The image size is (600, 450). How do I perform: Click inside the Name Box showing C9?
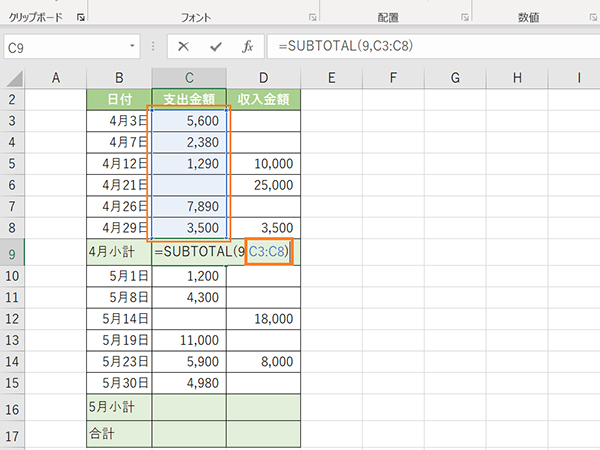pos(60,47)
